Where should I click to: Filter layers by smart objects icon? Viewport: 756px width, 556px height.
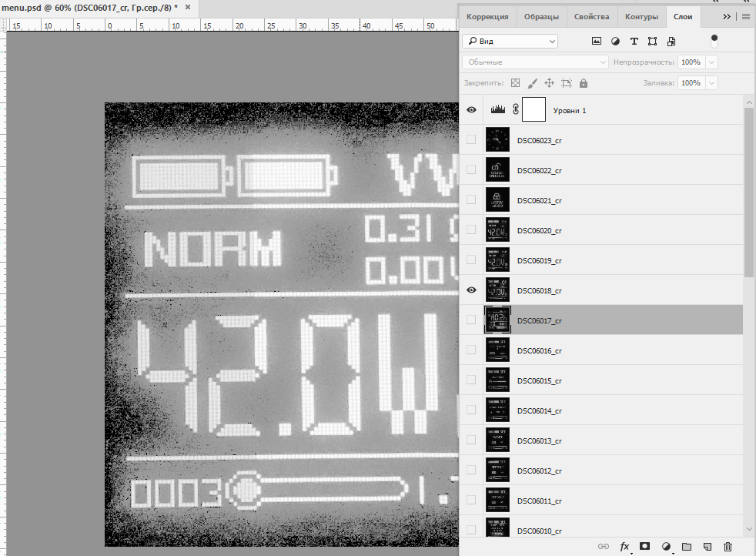click(671, 42)
